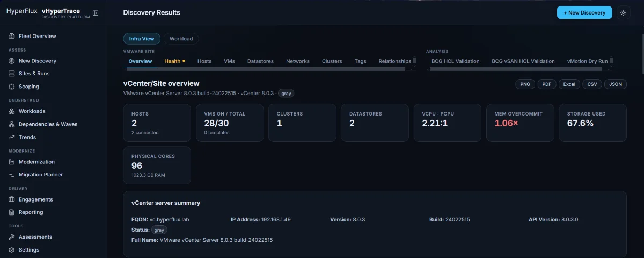
Task: Open the Overview tab
Action: 140,61
